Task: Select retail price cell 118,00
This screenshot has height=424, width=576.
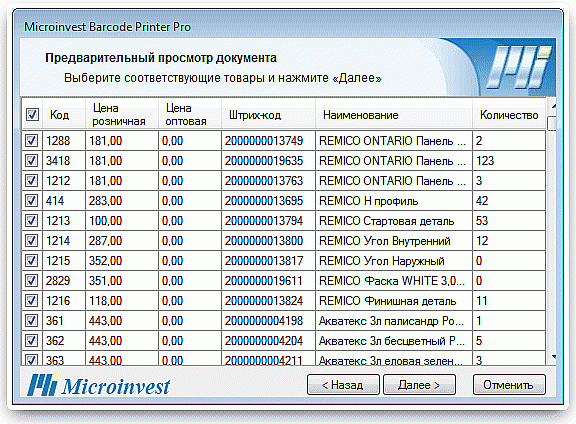Action: coord(122,301)
